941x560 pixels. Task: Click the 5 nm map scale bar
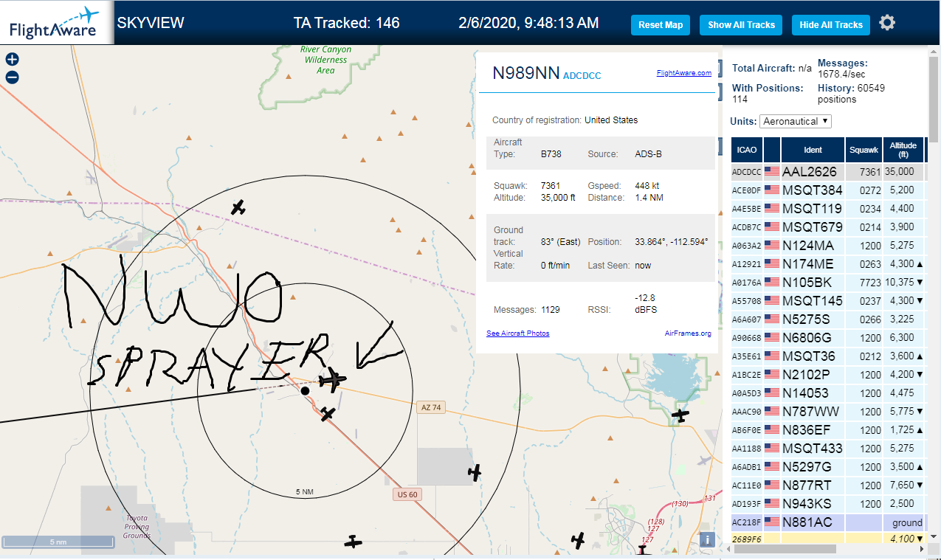click(58, 542)
